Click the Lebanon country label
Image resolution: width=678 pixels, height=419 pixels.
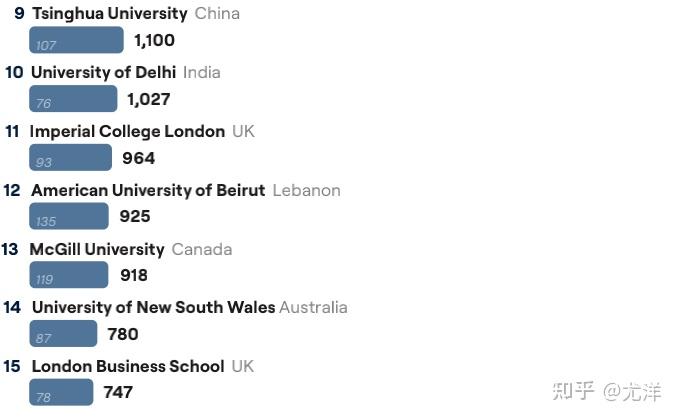coord(307,190)
